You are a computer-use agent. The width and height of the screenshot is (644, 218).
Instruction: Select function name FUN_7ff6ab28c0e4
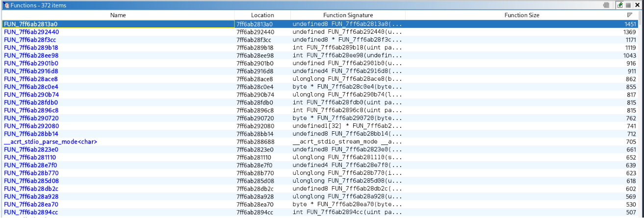click(31, 87)
